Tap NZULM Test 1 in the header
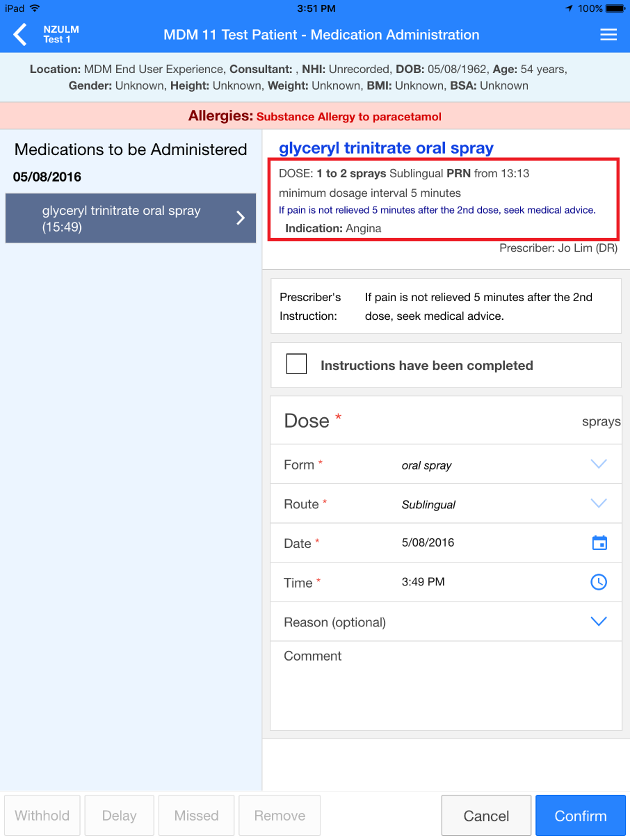 tap(61, 33)
